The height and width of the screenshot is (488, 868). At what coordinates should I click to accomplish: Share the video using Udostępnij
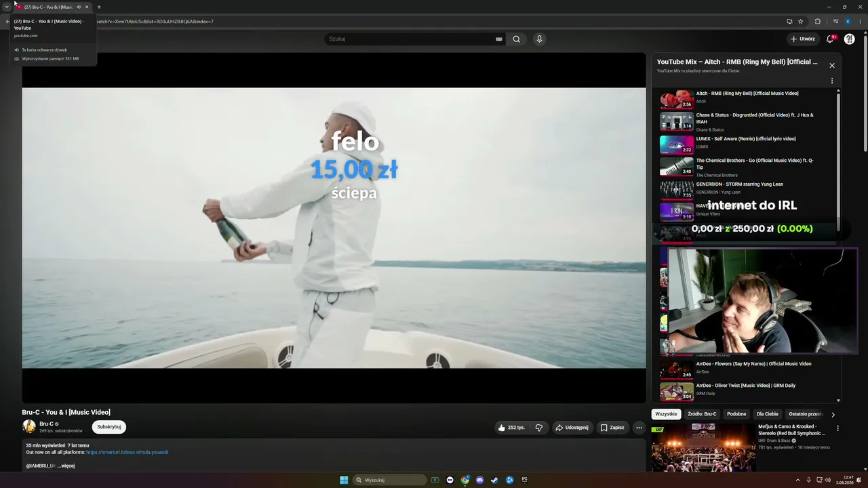point(572,428)
